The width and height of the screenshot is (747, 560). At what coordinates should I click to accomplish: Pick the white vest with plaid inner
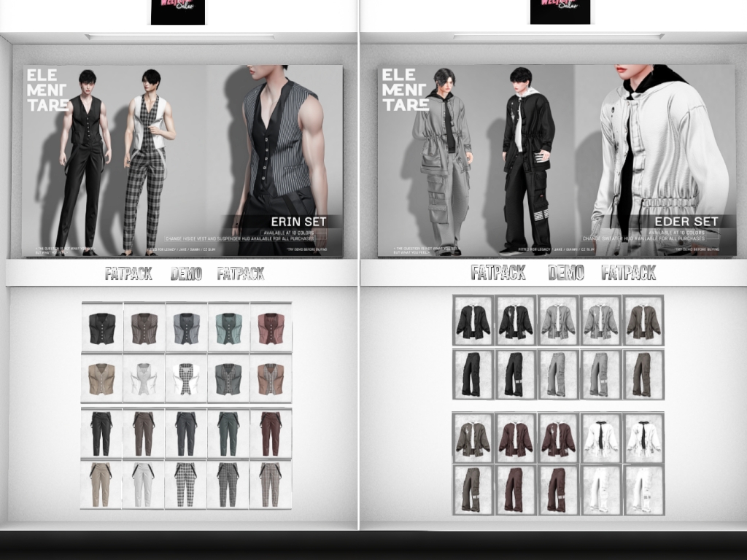pos(186,379)
